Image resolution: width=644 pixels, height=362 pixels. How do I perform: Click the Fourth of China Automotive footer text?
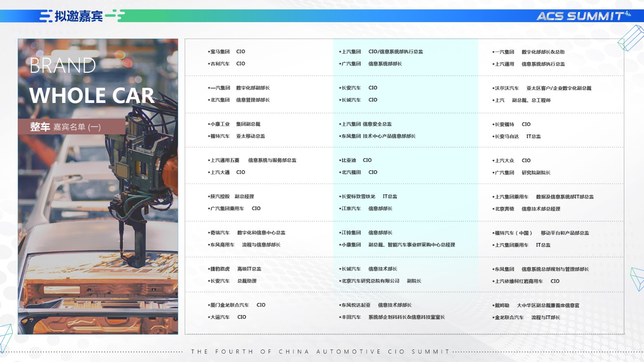coord(320,352)
